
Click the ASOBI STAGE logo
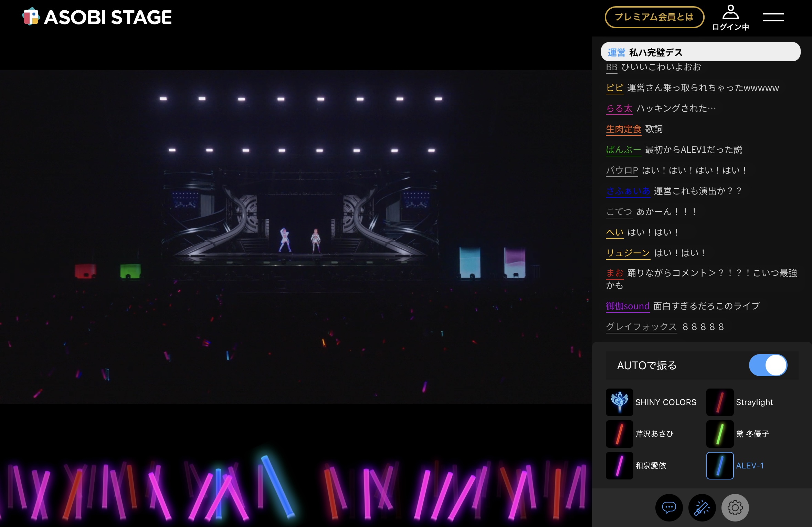[x=97, y=17]
